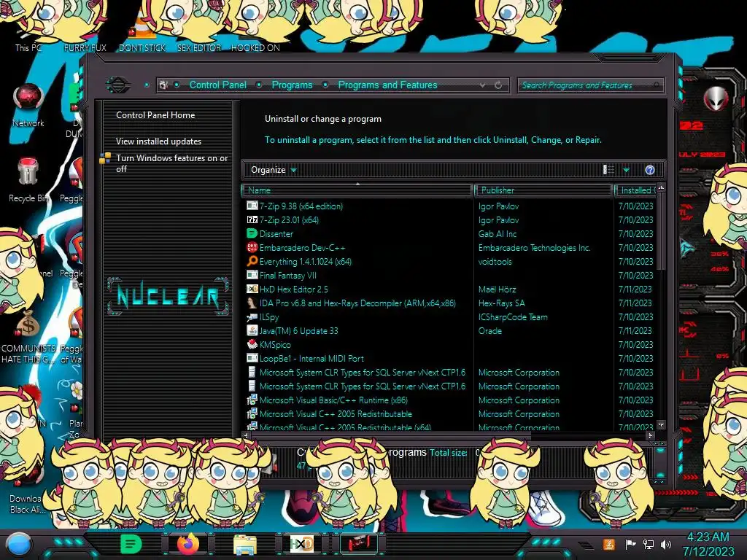Click the vertical scrollbar up arrow
The height and width of the screenshot is (560, 747).
coord(661,188)
